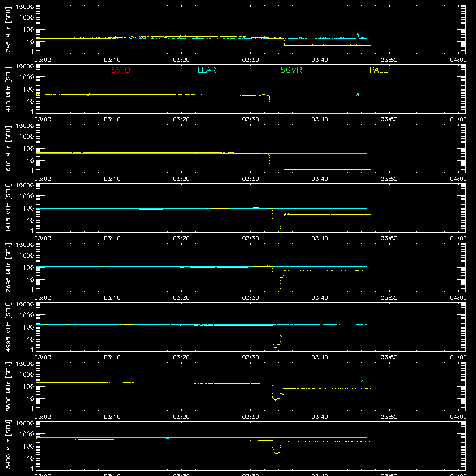Click 03:10 time label below 245 MHz panel
Screen dimensions: 476x476
click(112, 60)
